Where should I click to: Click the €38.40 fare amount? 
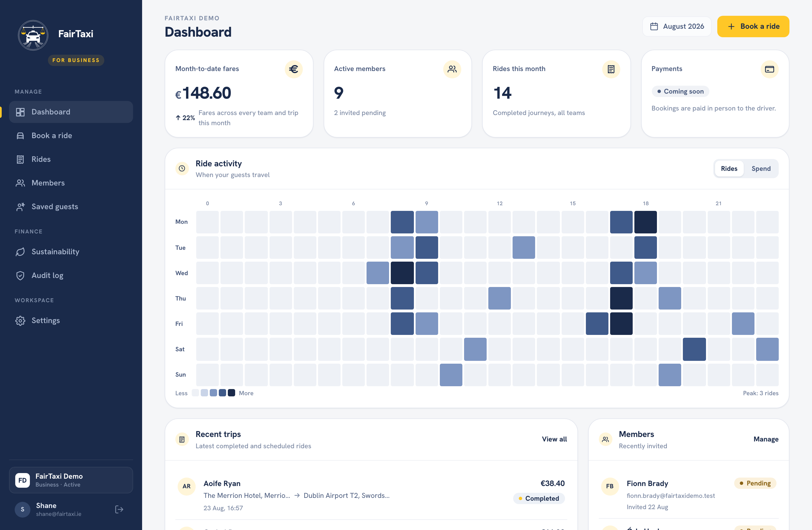coord(552,483)
